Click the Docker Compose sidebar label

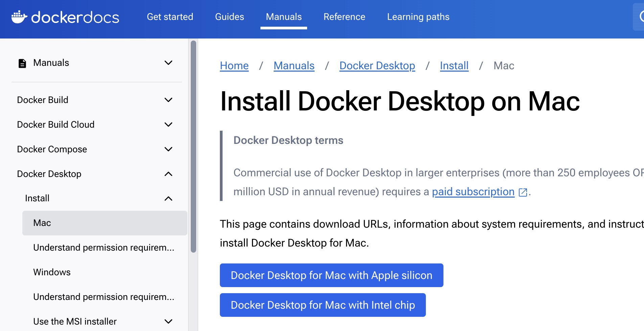click(52, 149)
